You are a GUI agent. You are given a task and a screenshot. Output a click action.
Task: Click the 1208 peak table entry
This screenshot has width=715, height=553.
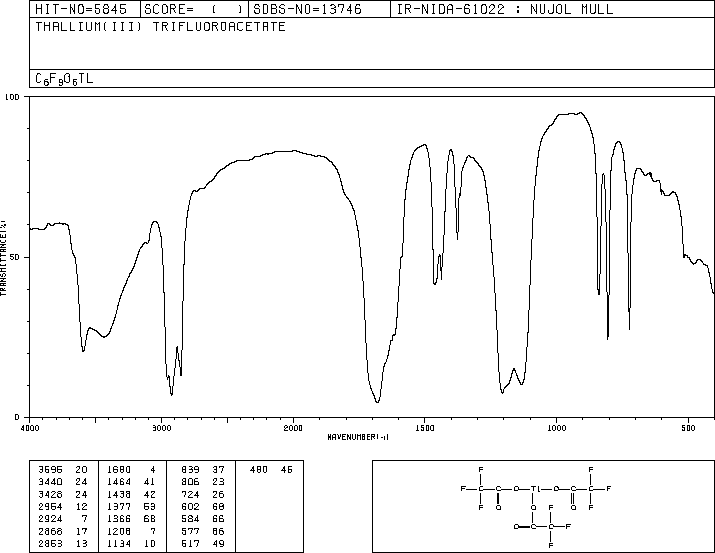[x=119, y=531]
